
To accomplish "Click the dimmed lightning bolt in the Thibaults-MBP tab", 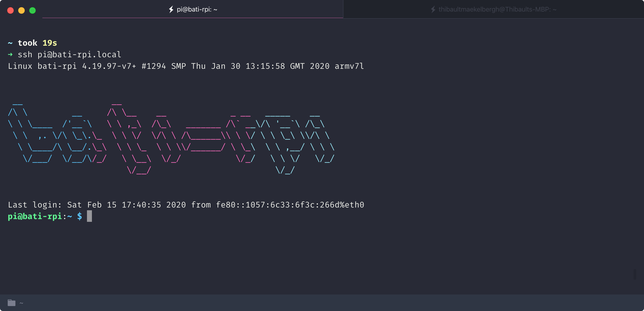I will click(433, 9).
